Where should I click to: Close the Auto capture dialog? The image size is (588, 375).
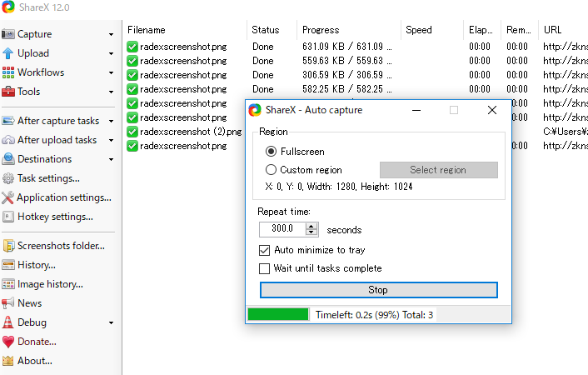492,110
